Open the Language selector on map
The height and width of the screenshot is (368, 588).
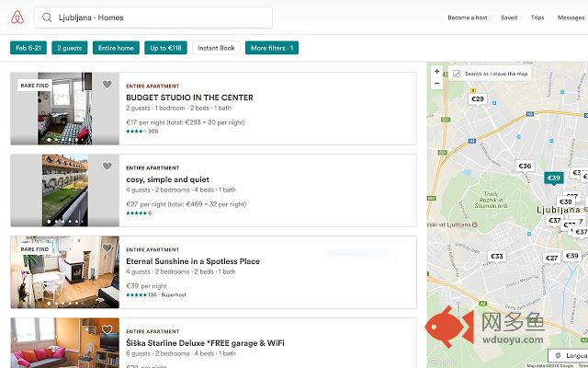coord(568,355)
